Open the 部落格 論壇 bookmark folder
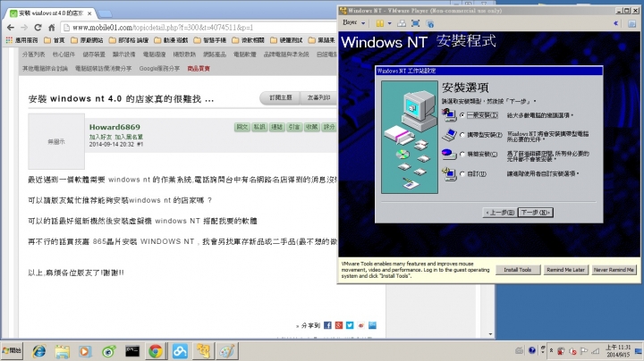 [x=129, y=40]
